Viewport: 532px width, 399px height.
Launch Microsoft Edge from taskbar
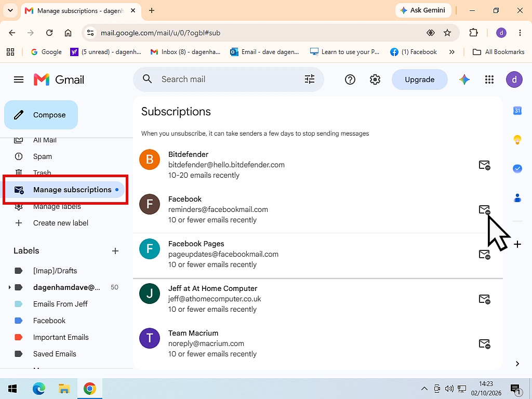[38, 389]
